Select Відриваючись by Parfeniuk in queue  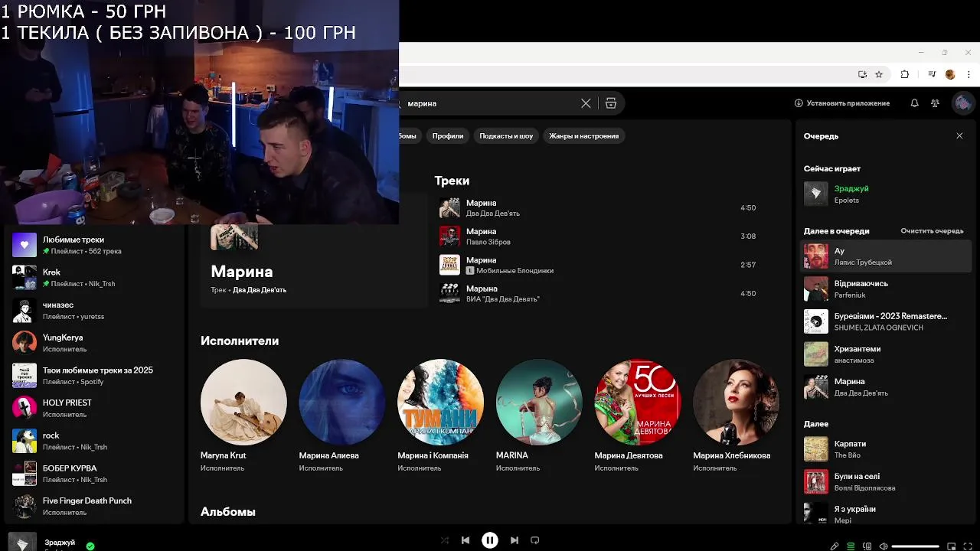click(x=886, y=289)
